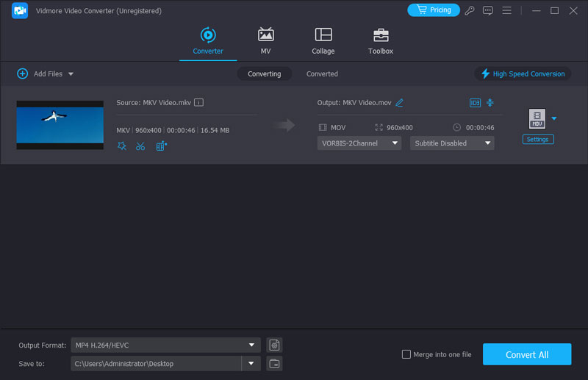
Task: Select the MKV video thumbnail
Action: (x=60, y=125)
